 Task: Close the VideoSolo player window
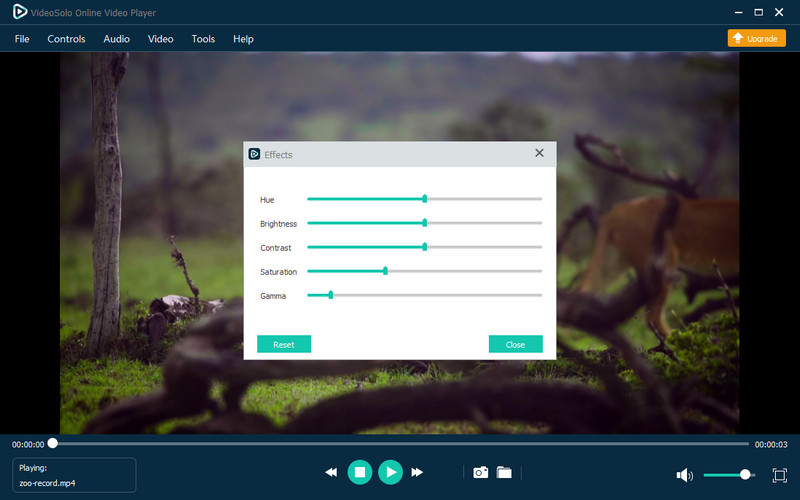click(779, 12)
